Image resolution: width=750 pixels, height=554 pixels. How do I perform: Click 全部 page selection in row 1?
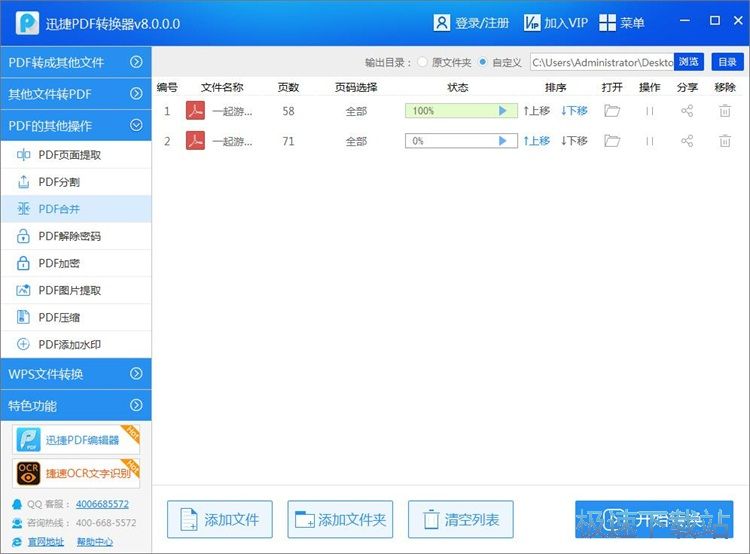(356, 111)
